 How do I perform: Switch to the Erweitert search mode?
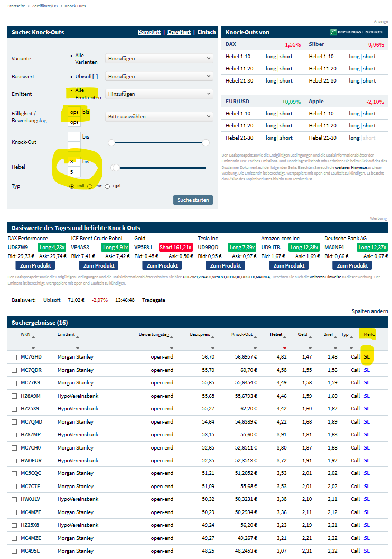point(179,32)
